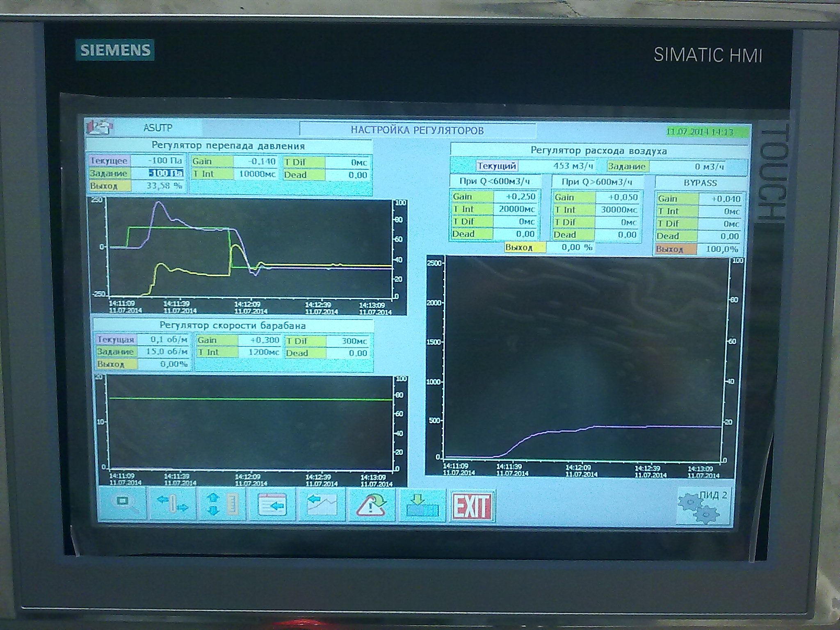This screenshot has width=840, height=630.
Task: Click the ASUTP logo button at top left
Action: (x=99, y=127)
